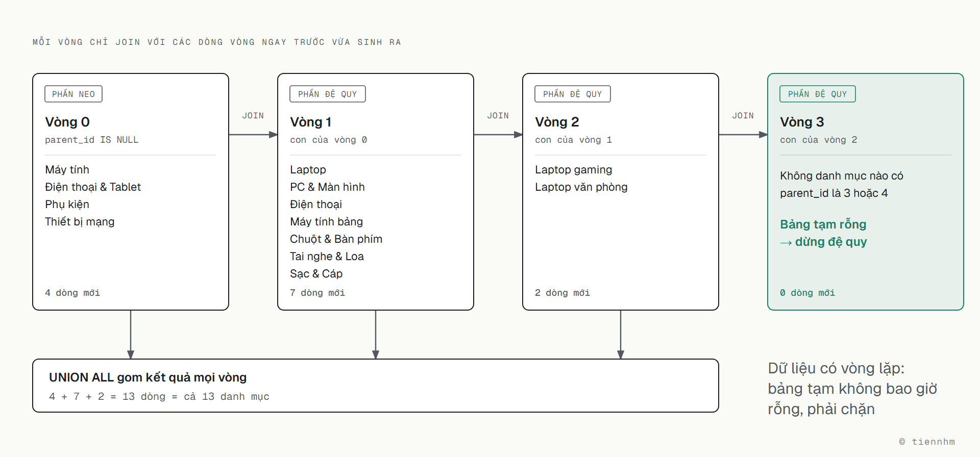This screenshot has width=980, height=457.
Task: Click '0 dòng mới' count
Action: click(x=807, y=293)
